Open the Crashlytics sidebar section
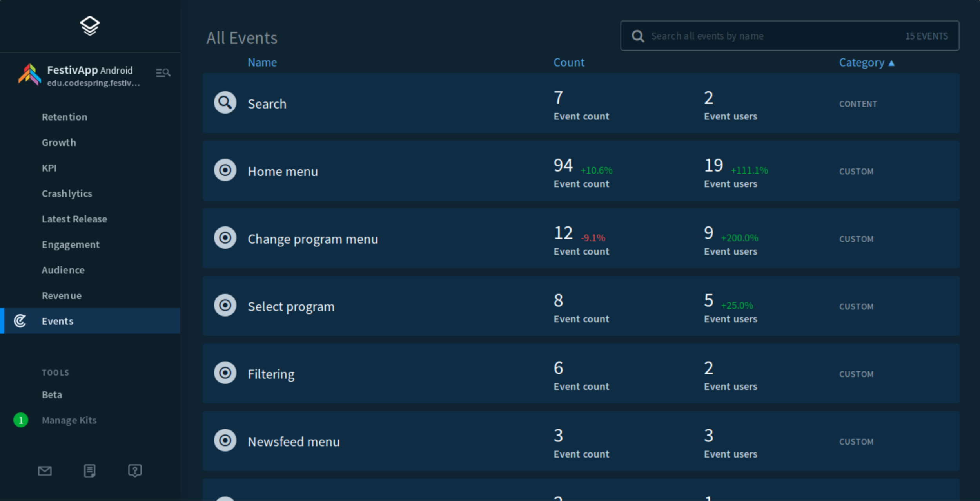This screenshot has width=980, height=501. 67,194
